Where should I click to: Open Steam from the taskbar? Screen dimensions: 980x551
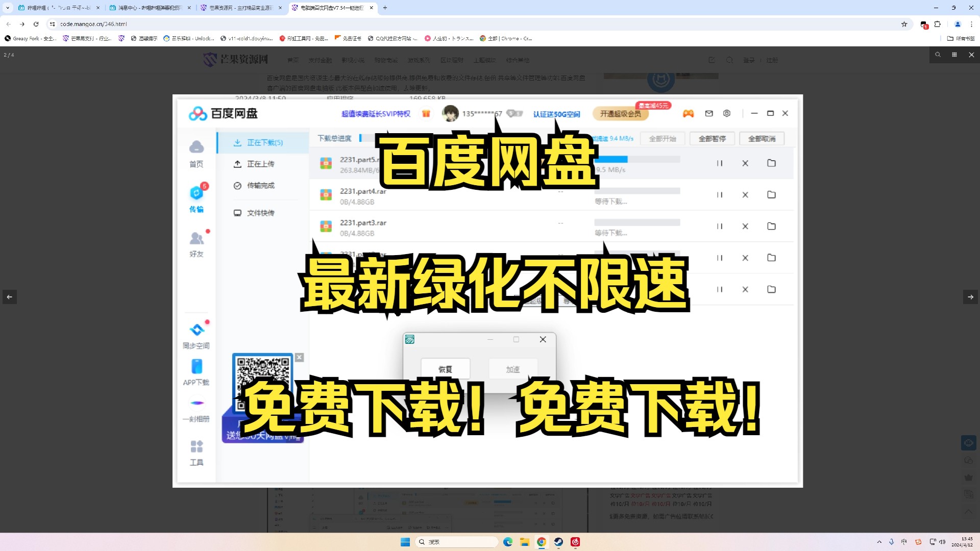(558, 542)
